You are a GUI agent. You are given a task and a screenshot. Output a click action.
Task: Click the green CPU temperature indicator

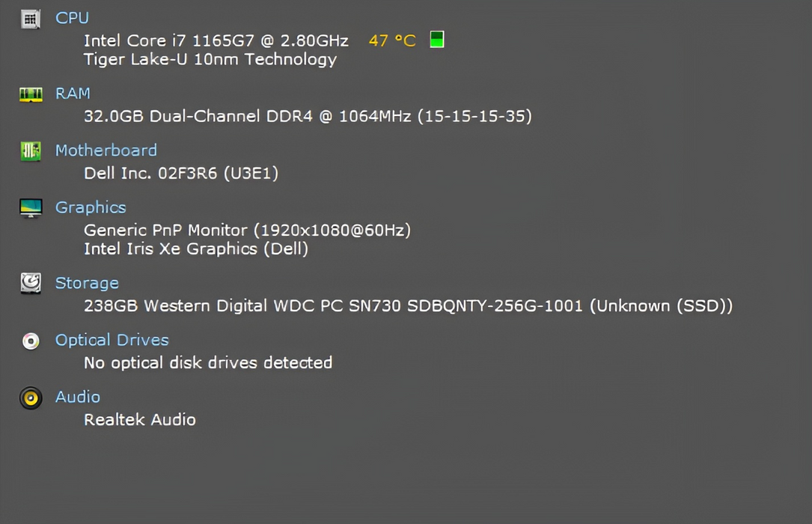click(x=437, y=40)
